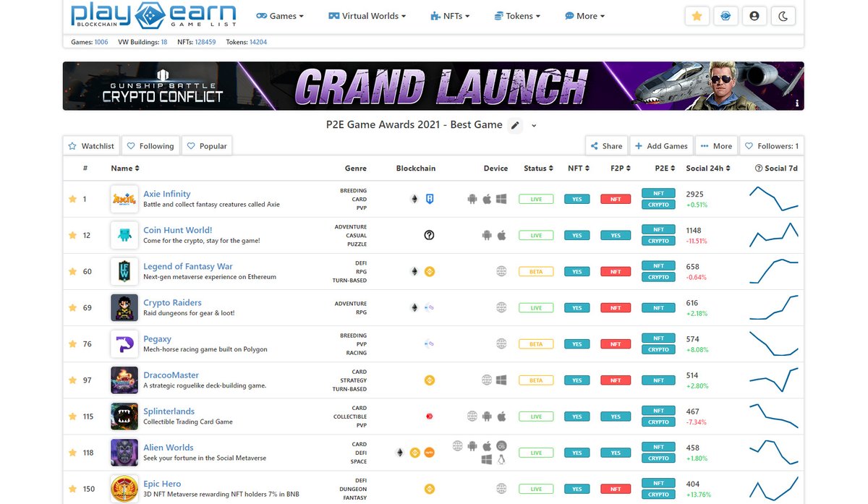Image resolution: width=868 pixels, height=504 pixels.
Task: Click web globe device icon in Crypto Raiders row
Action: (501, 307)
